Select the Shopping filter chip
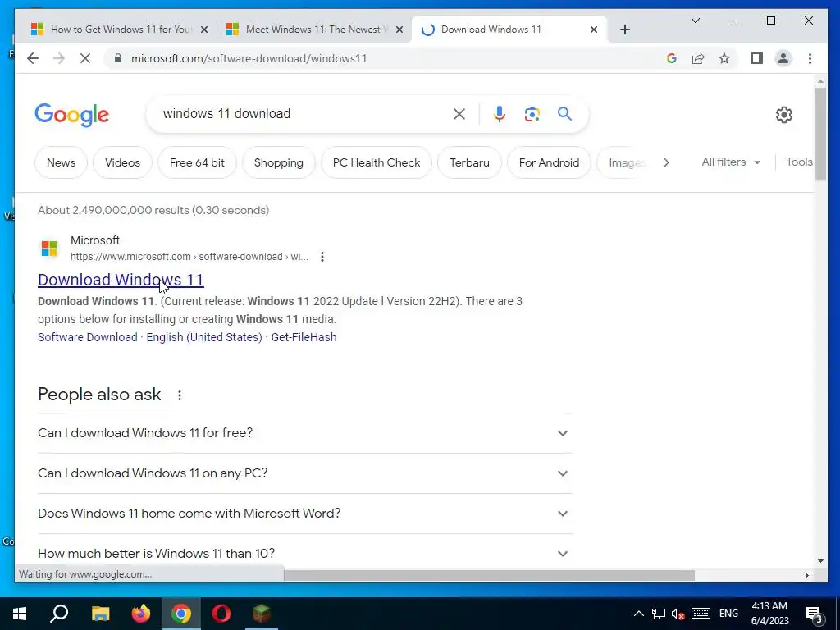 [x=279, y=162]
